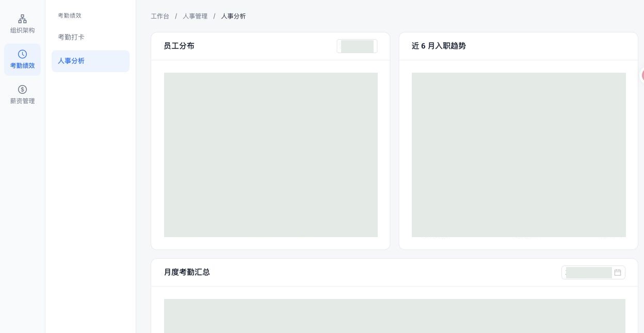
Task: Open the 员工分布 selector dropdown
Action: tap(357, 46)
